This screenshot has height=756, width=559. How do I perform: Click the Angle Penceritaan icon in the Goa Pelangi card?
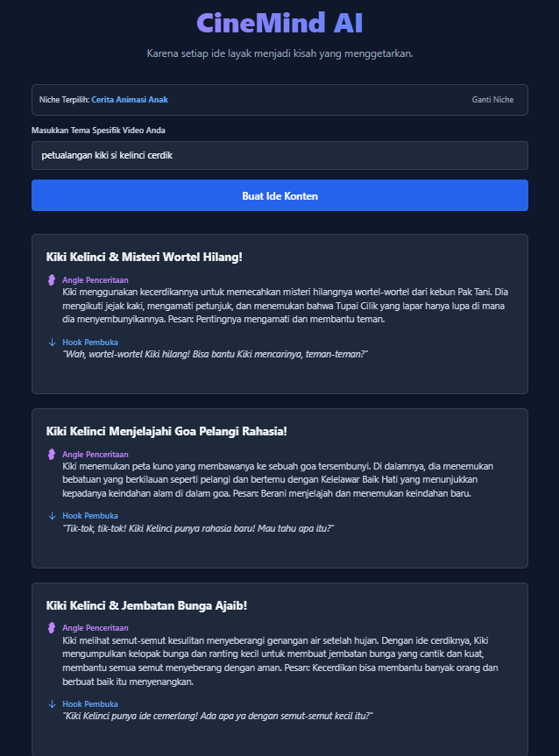52,454
